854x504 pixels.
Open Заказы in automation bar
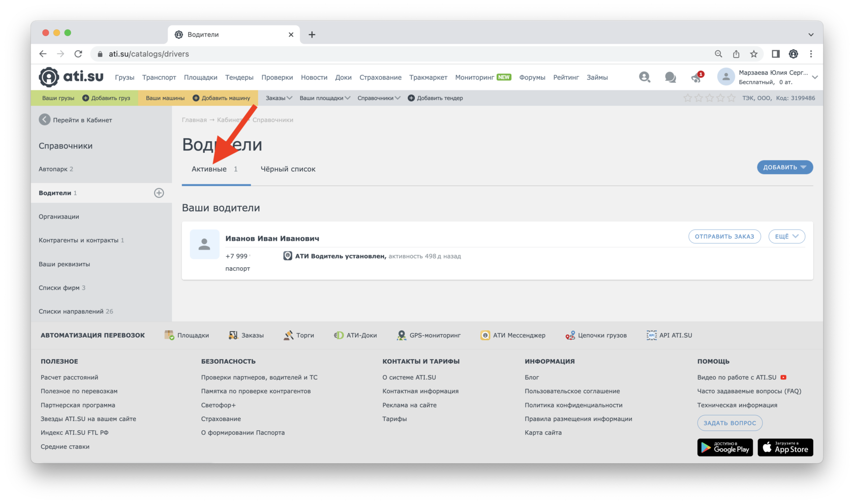pyautogui.click(x=246, y=335)
